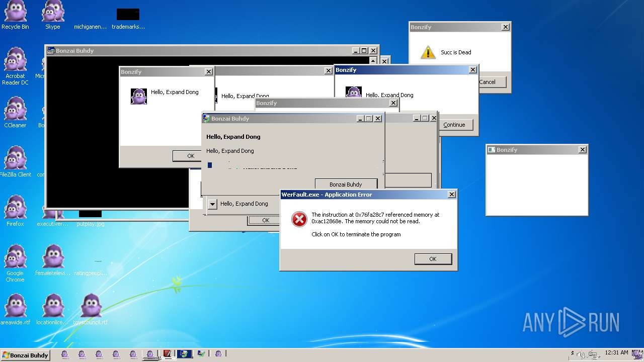Open Acrobat Reader DC desktop shortcut

(x=15, y=66)
